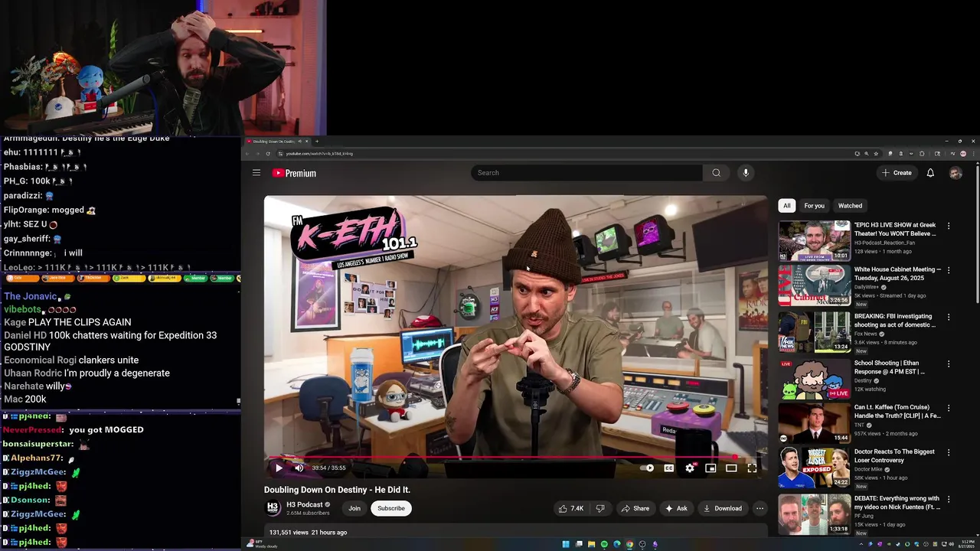Viewport: 980px width, 551px height.
Task: Open Chrome three-dot menu
Action: tap(973, 154)
